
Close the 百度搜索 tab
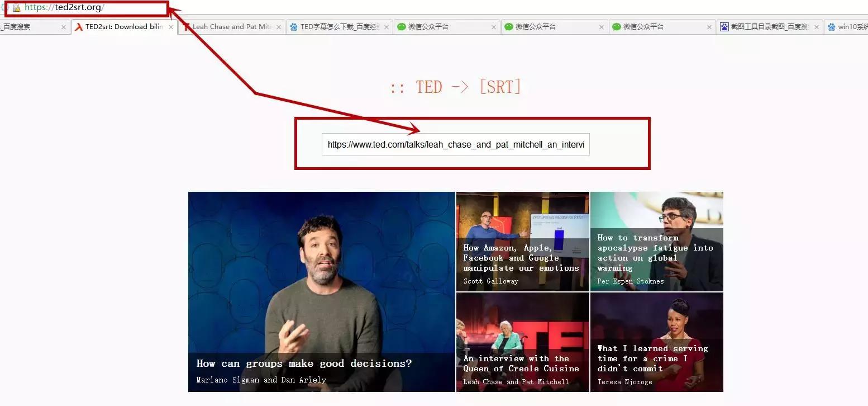(x=63, y=27)
